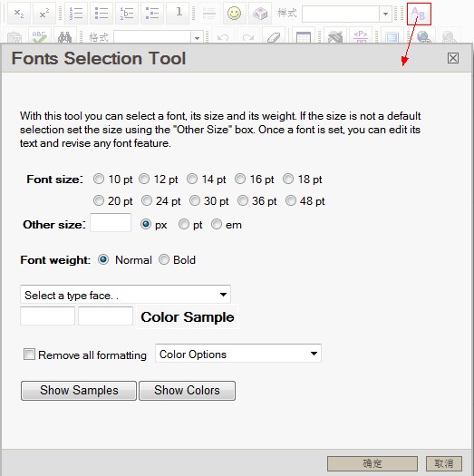Click the AB fonts selection tool icon
This screenshot has width=474, height=476.
pos(419,14)
